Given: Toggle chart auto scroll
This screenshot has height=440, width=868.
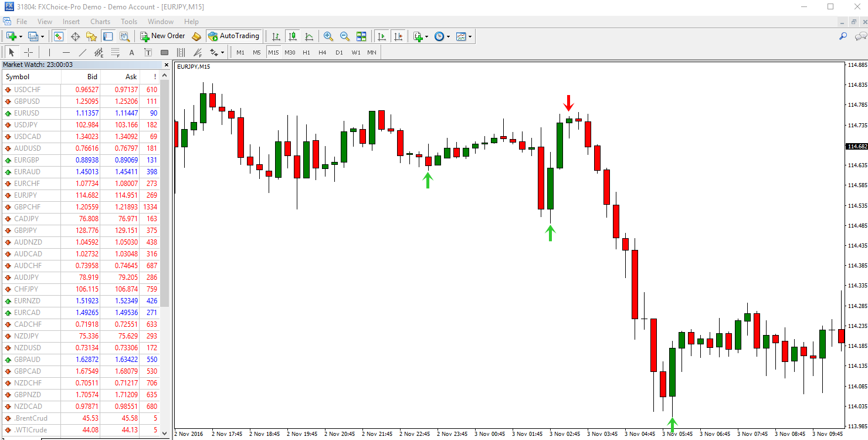Looking at the screenshot, I should (x=382, y=36).
